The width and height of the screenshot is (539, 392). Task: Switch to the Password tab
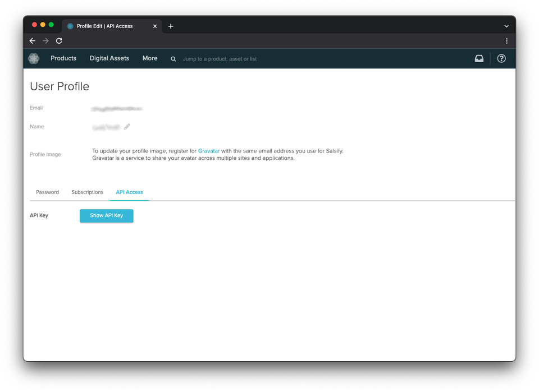[x=48, y=192]
